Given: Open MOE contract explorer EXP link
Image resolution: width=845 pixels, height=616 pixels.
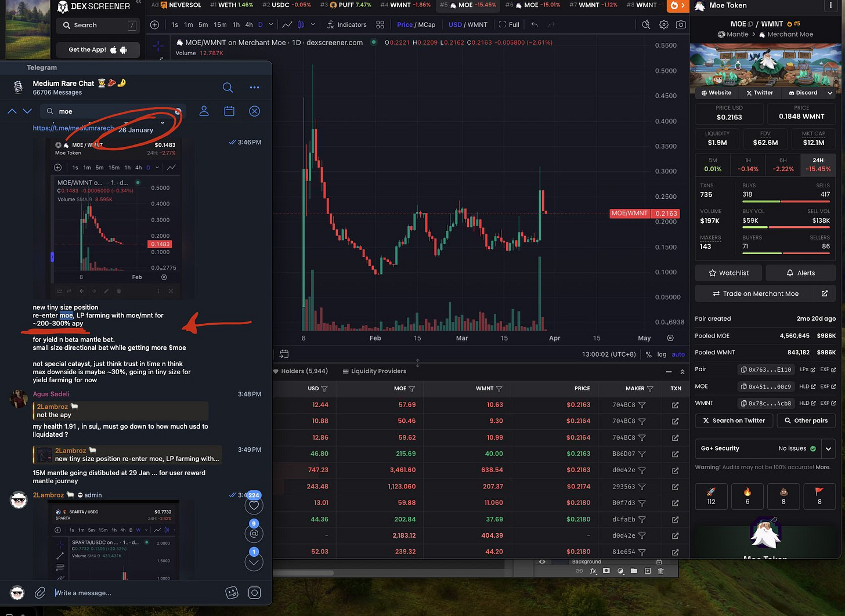Looking at the screenshot, I should [828, 386].
